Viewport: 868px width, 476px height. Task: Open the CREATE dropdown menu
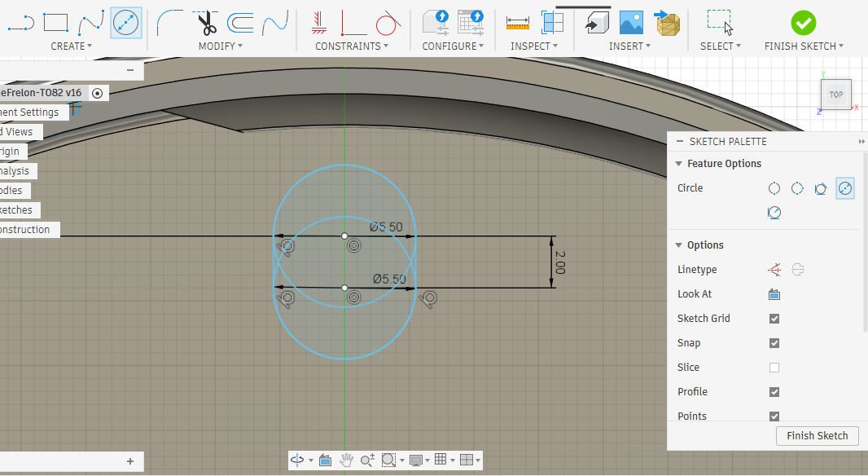pyautogui.click(x=71, y=46)
